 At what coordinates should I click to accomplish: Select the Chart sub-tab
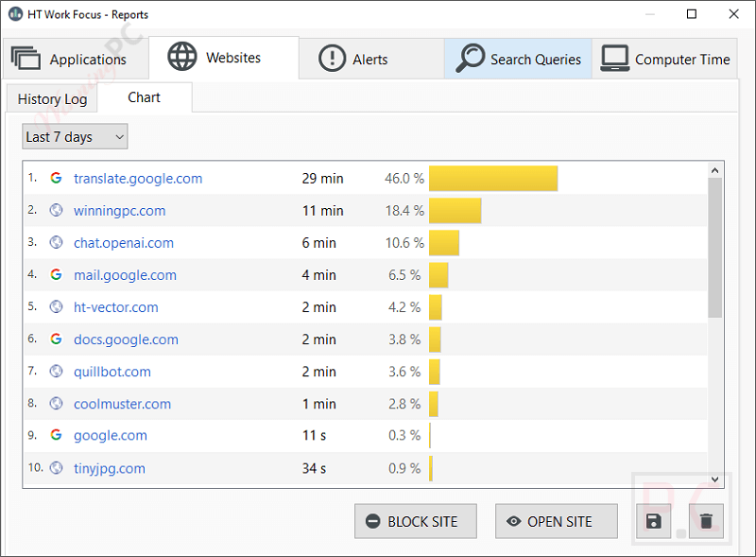145,97
